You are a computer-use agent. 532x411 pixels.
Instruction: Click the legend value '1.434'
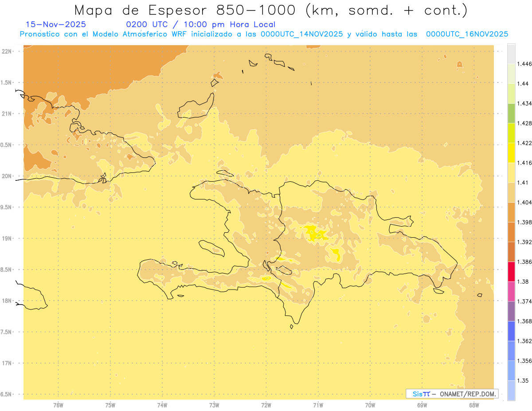(x=524, y=103)
